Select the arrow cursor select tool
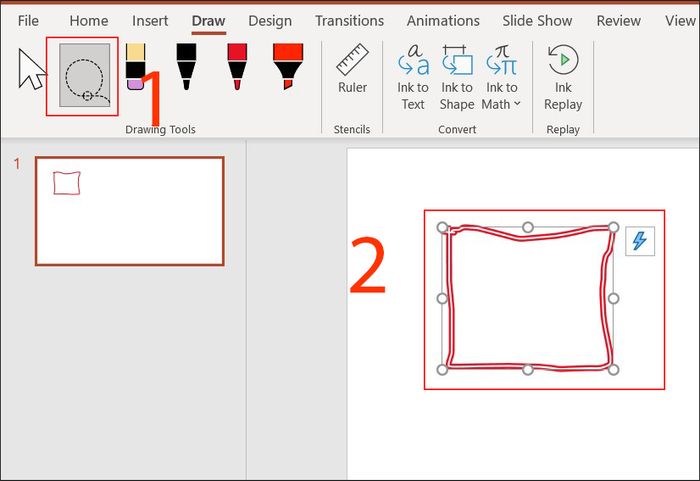 pyautogui.click(x=32, y=69)
